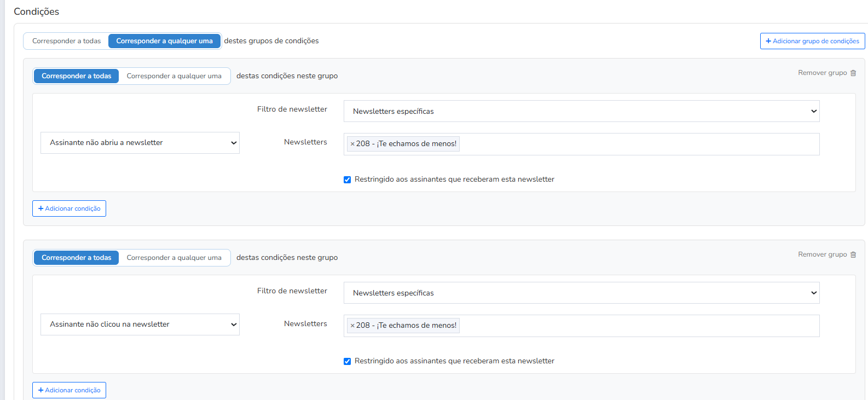This screenshot has width=868, height=400.
Task: Open the 'Assinante não clicou na newsletter' dropdown
Action: pyautogui.click(x=140, y=324)
